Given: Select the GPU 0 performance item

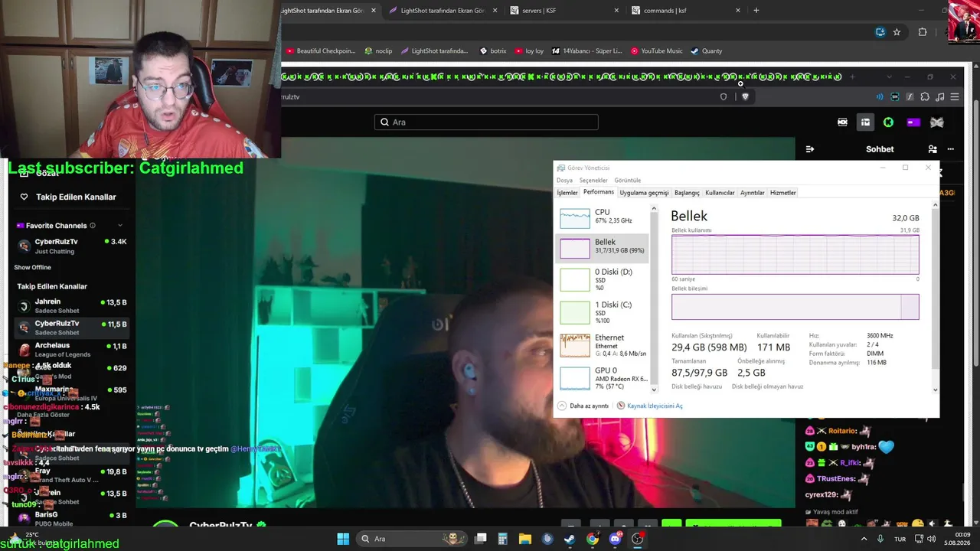Looking at the screenshot, I should pos(603,378).
